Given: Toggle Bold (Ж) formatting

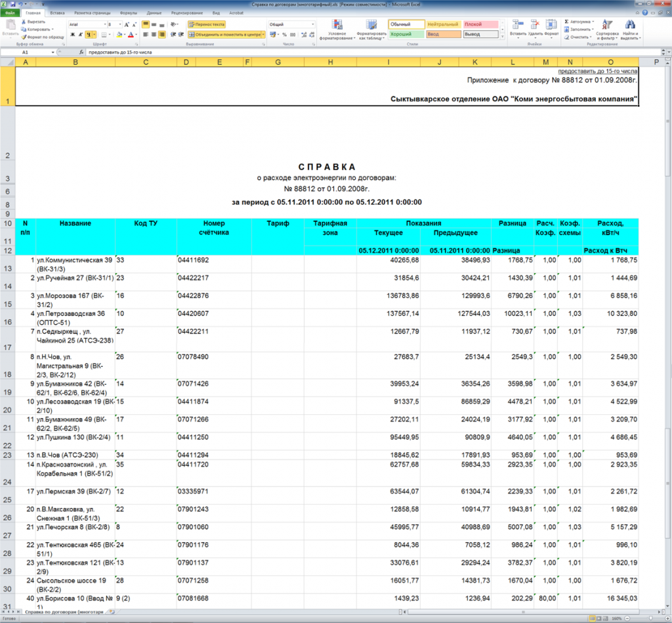Looking at the screenshot, I should pyautogui.click(x=73, y=34).
